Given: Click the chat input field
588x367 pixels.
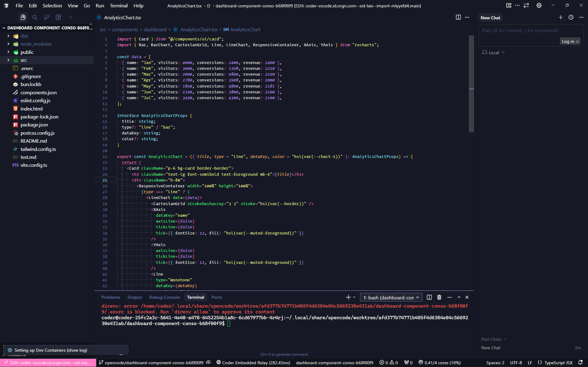Looking at the screenshot, I should pyautogui.click(x=531, y=31).
